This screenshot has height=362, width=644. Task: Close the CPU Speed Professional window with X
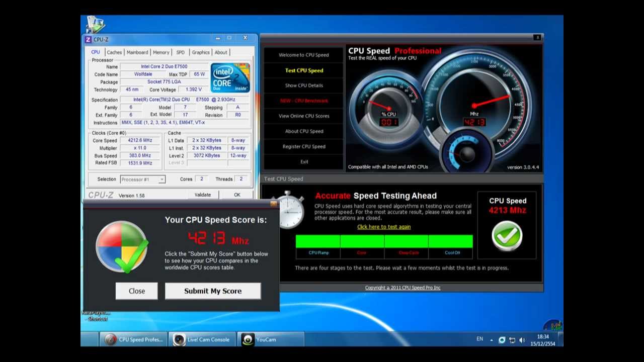(x=537, y=37)
